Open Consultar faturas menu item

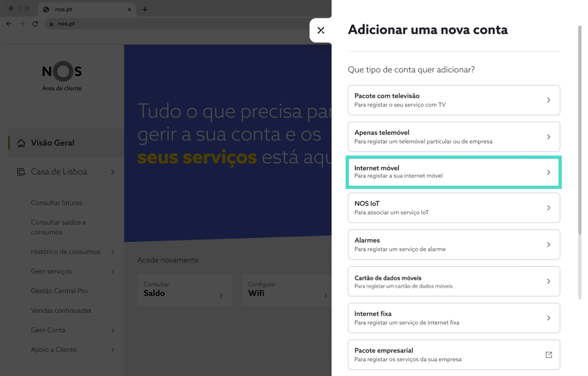[x=57, y=203]
